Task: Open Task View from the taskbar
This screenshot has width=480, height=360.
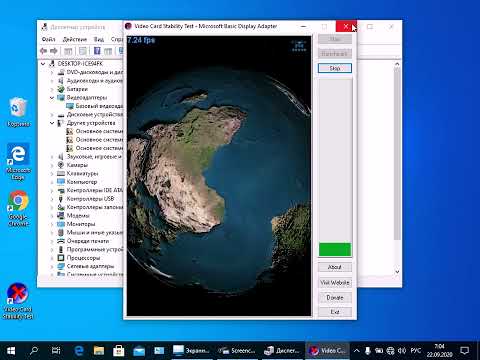Action: (56, 351)
